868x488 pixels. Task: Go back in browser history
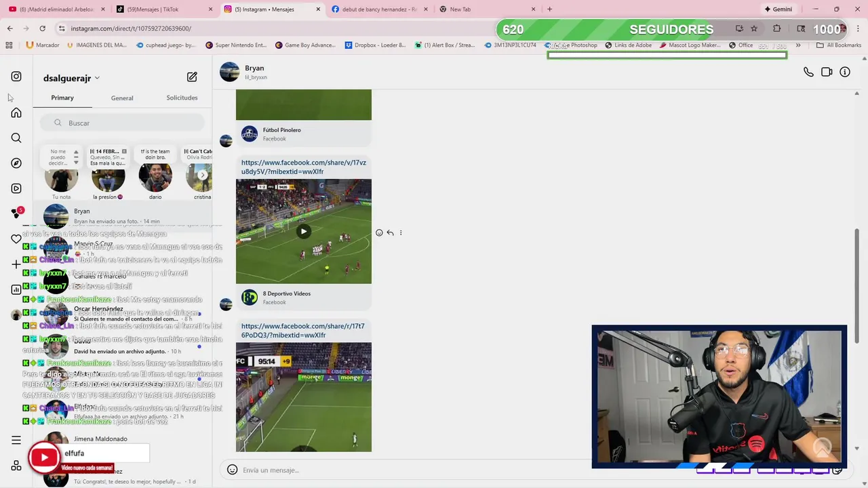(9, 28)
